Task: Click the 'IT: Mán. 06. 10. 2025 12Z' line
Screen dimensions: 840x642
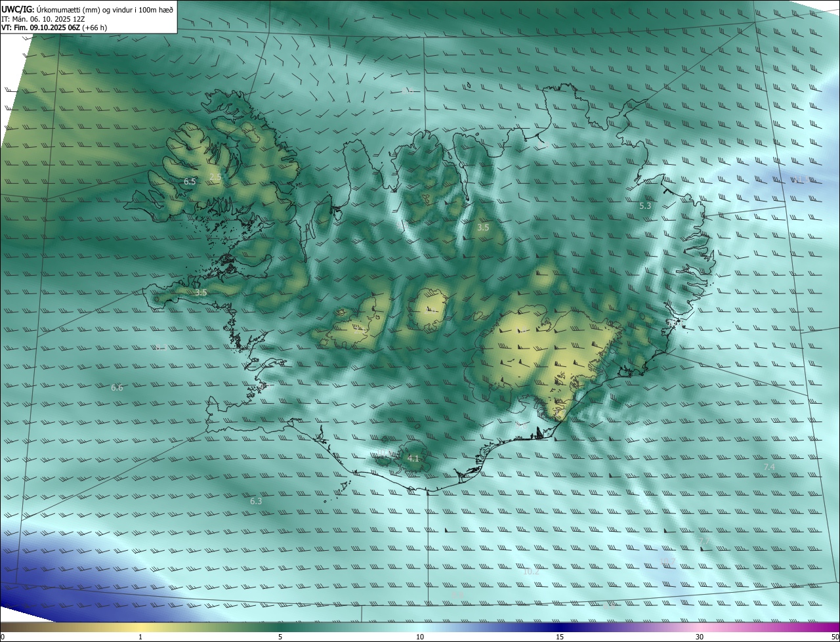Action: coord(43,18)
